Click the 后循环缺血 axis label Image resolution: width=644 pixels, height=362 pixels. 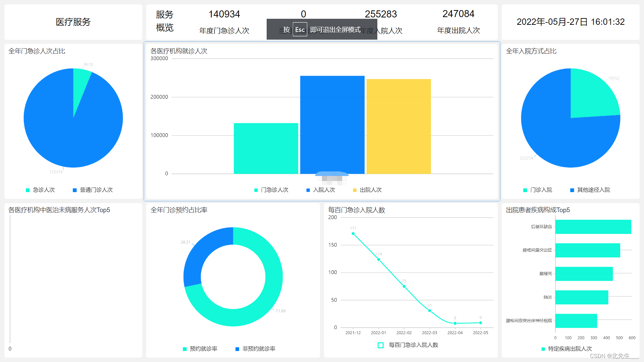point(541,227)
